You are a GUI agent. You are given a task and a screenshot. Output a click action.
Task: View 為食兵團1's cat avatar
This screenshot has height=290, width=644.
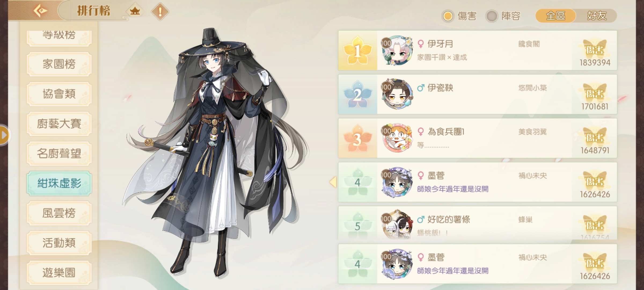click(397, 138)
